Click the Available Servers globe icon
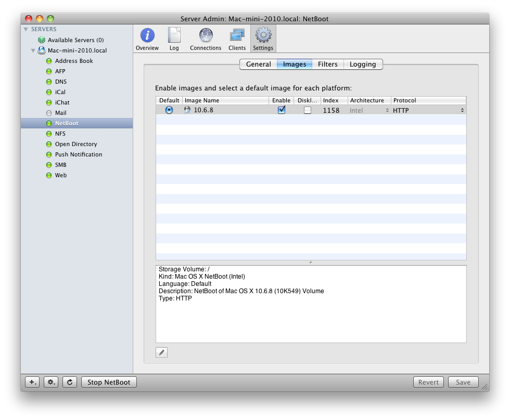Screen dimensions: 510x420 pos(42,40)
